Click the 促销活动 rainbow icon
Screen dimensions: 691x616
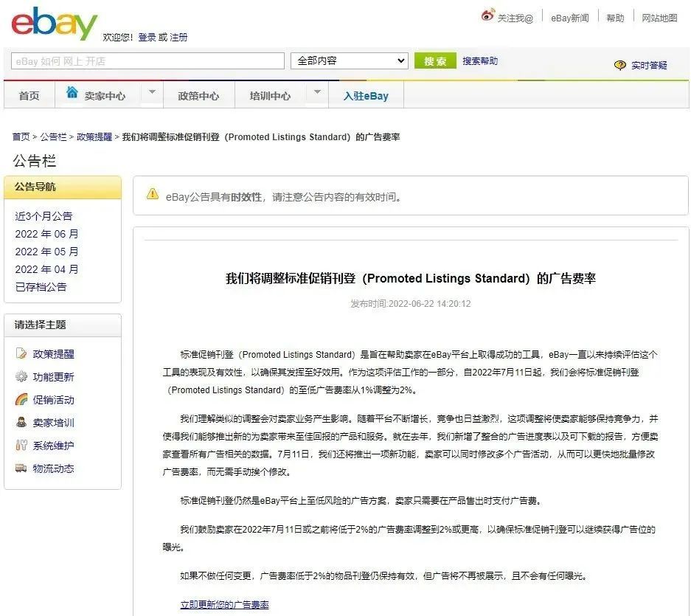21,399
